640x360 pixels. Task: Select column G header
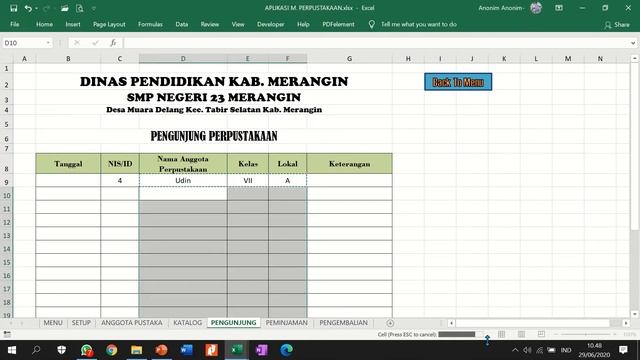pyautogui.click(x=349, y=59)
